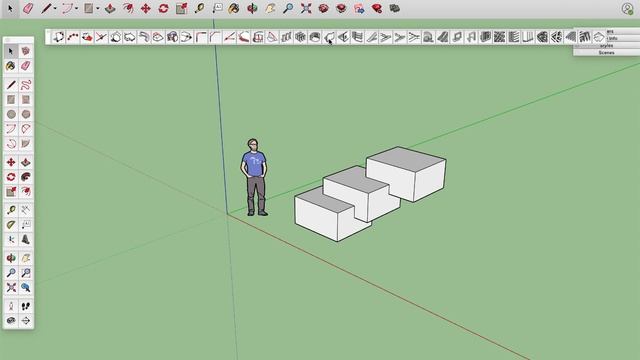Open the Extension Manager ruby icon
640x360 pixels.
(x=377, y=8)
